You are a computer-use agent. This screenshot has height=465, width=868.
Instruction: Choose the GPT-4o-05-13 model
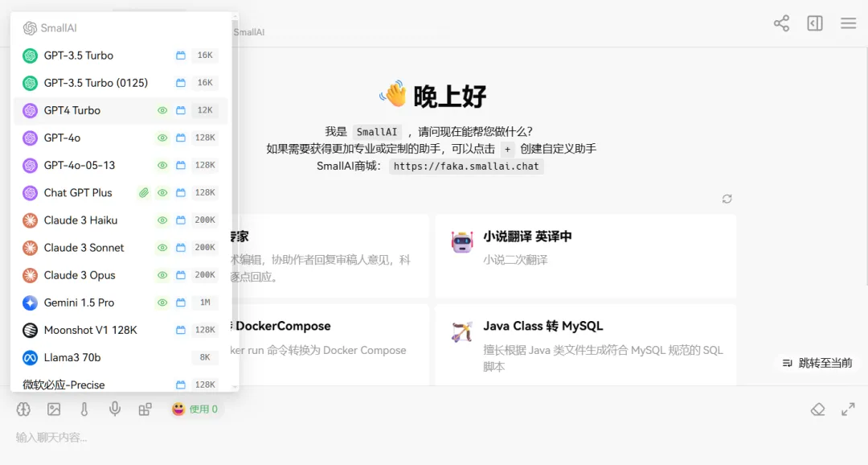tap(121, 165)
